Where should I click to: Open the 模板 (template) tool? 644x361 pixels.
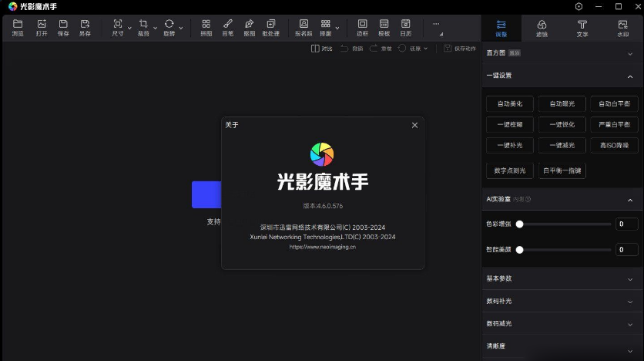click(x=384, y=28)
